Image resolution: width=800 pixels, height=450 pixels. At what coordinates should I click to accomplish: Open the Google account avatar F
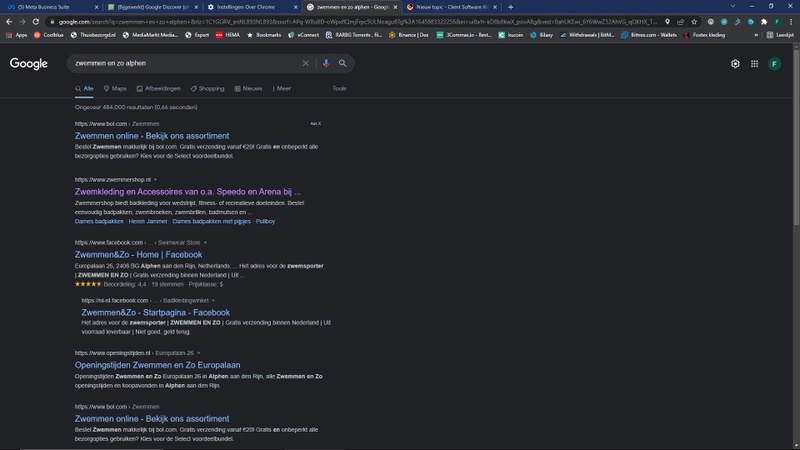tap(774, 64)
